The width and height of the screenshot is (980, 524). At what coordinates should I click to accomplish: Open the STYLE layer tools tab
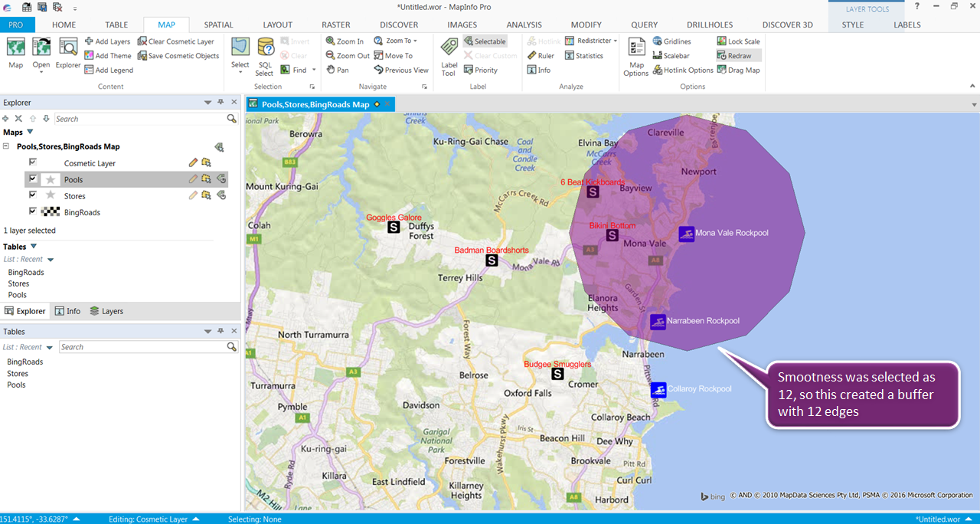click(x=852, y=25)
